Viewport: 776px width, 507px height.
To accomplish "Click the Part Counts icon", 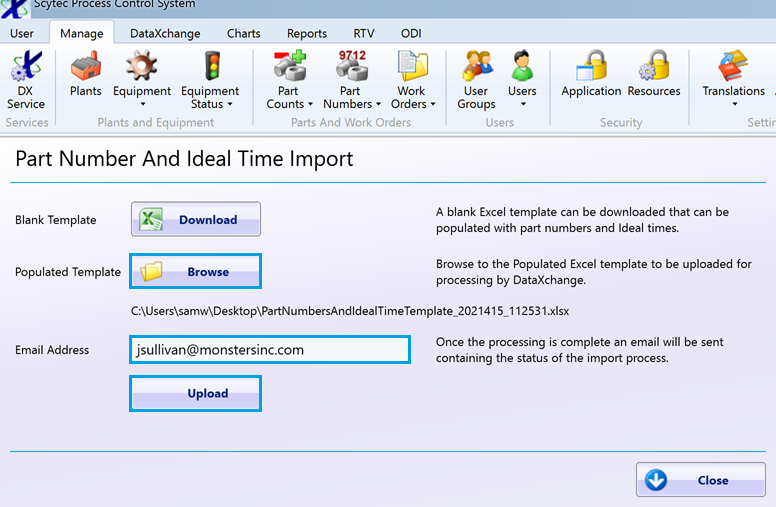I will 290,66.
